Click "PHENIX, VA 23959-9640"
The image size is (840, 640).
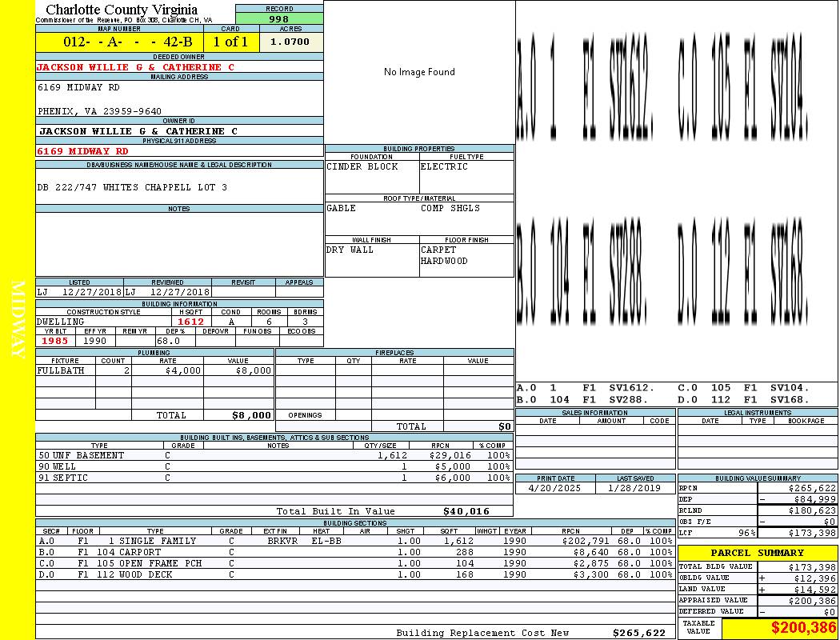pyautogui.click(x=100, y=111)
